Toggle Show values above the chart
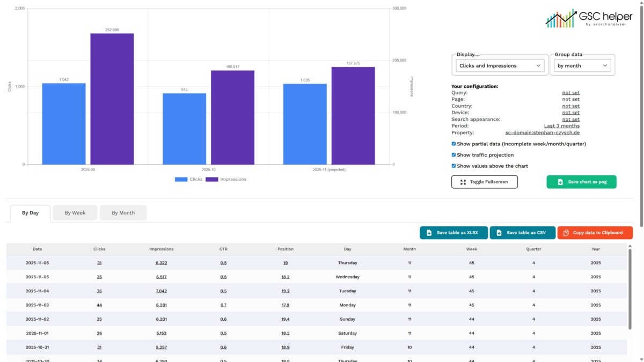 click(x=454, y=166)
